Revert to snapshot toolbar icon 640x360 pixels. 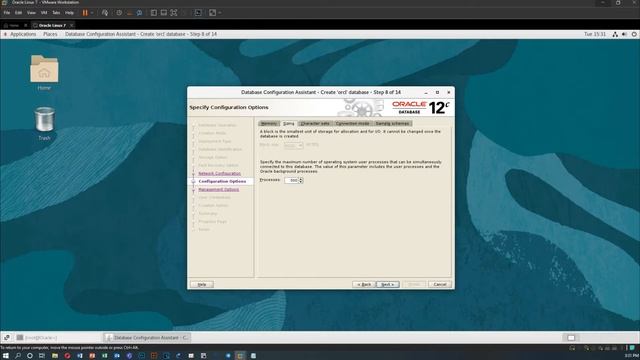(129, 13)
